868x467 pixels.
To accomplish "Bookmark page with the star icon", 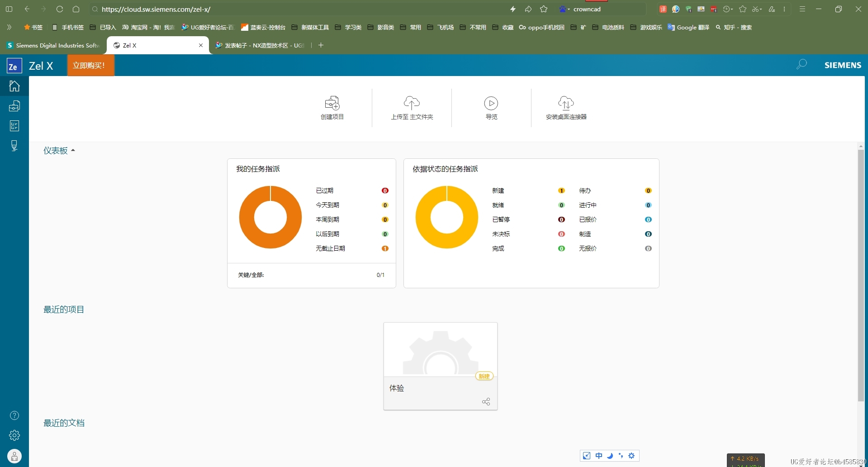I will 544,9.
